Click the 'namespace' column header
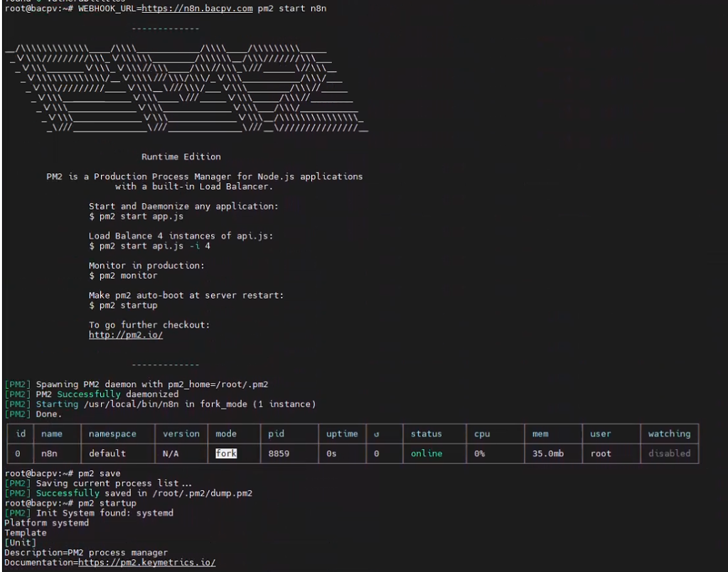 tap(112, 433)
